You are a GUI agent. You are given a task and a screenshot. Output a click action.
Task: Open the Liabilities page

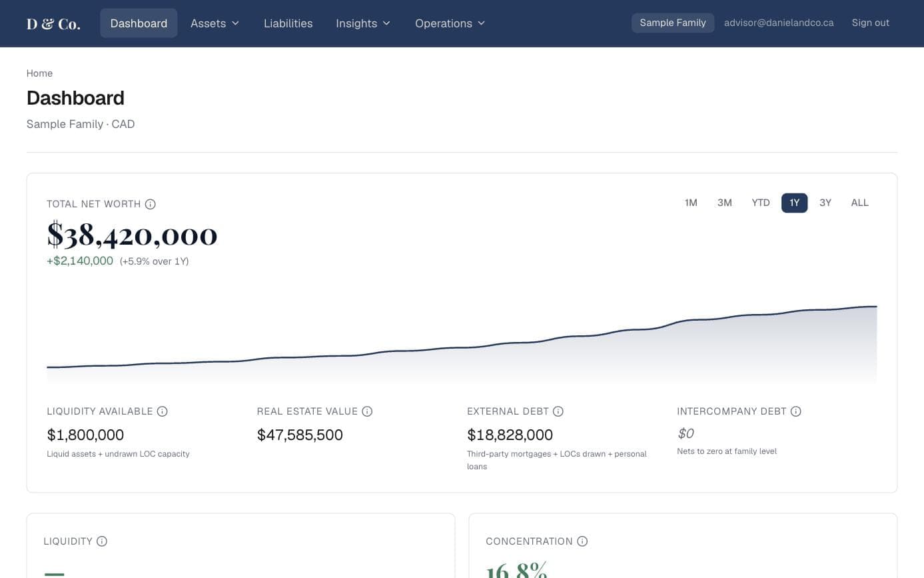pos(288,23)
